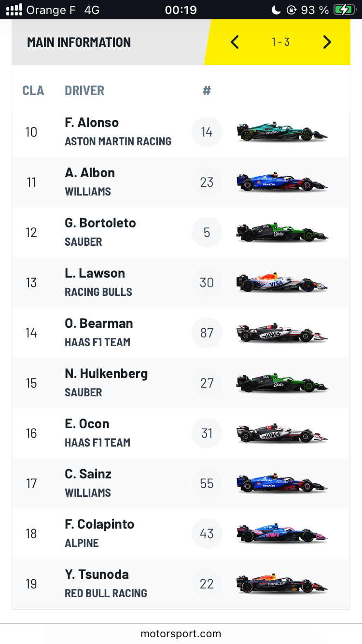Open N. Hulkenberg driver link
Screen dimensions: 362x644
point(106,374)
